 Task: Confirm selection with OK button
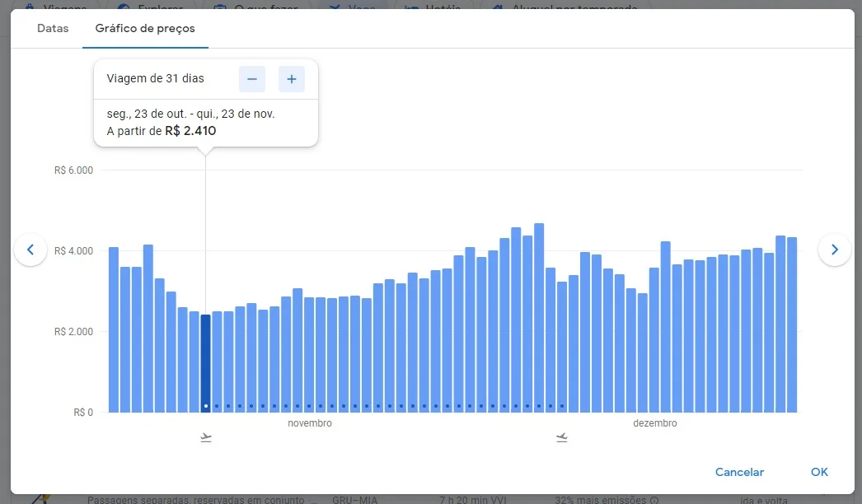[x=819, y=472]
